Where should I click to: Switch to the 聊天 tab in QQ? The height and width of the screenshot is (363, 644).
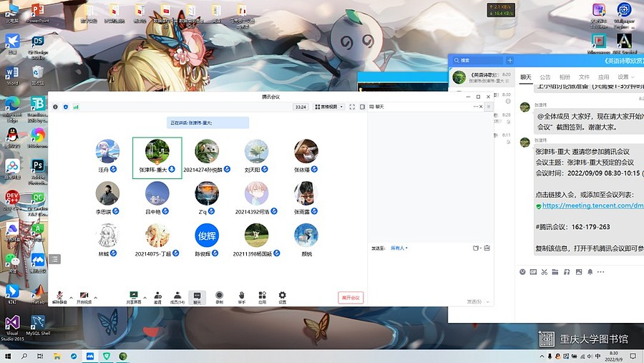526,77
